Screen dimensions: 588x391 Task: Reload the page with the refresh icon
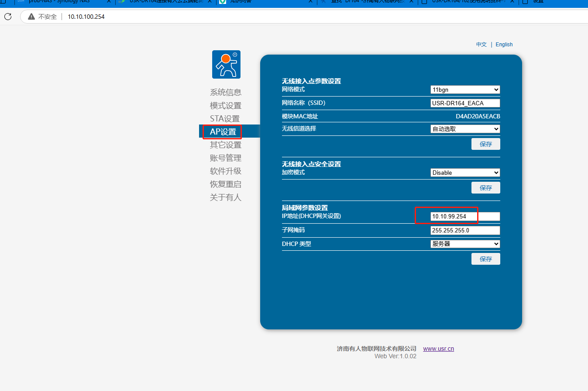point(8,17)
